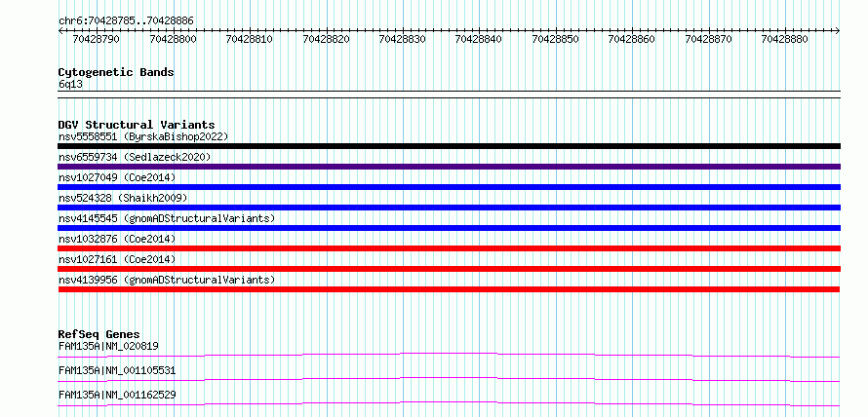Image resolution: width=868 pixels, height=417 pixels.
Task: Click the nsv6559734 purple variant bar
Action: (449, 167)
